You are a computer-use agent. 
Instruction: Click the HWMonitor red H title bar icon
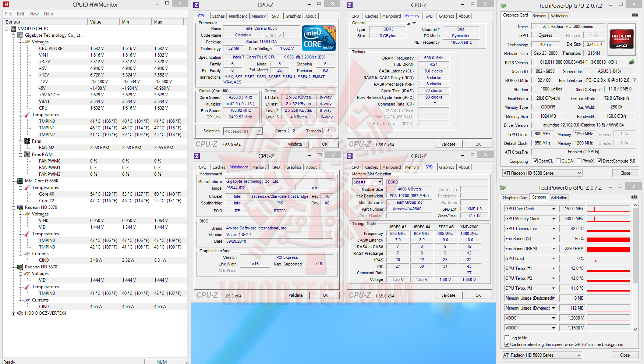point(6,4)
